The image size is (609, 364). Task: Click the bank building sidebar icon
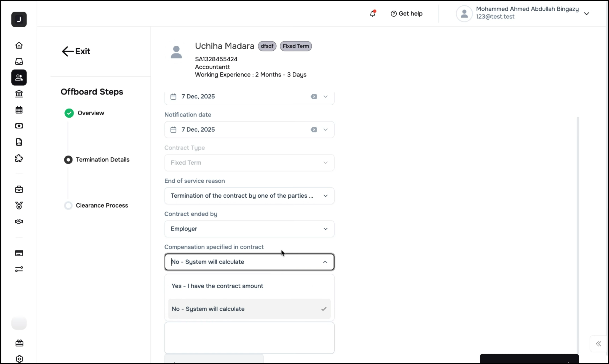[19, 94]
